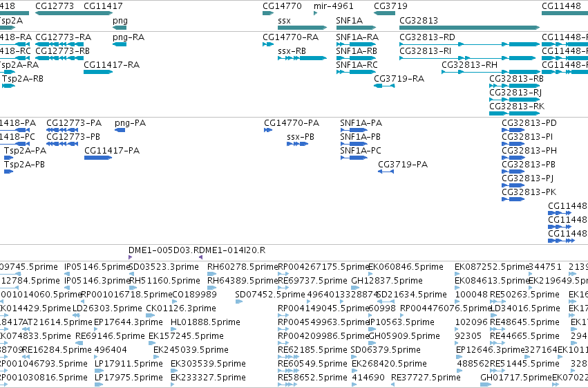
Task: Open protein CG12773-PB
Action: (62, 144)
